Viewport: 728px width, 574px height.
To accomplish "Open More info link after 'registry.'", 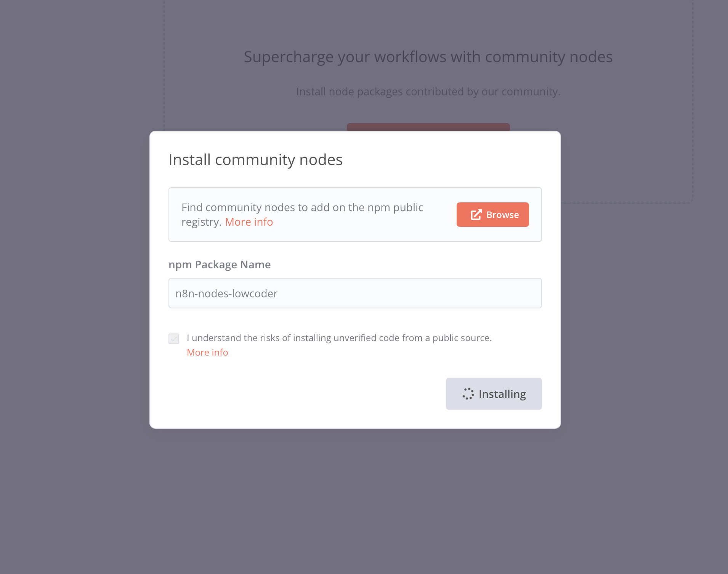I will 249,222.
